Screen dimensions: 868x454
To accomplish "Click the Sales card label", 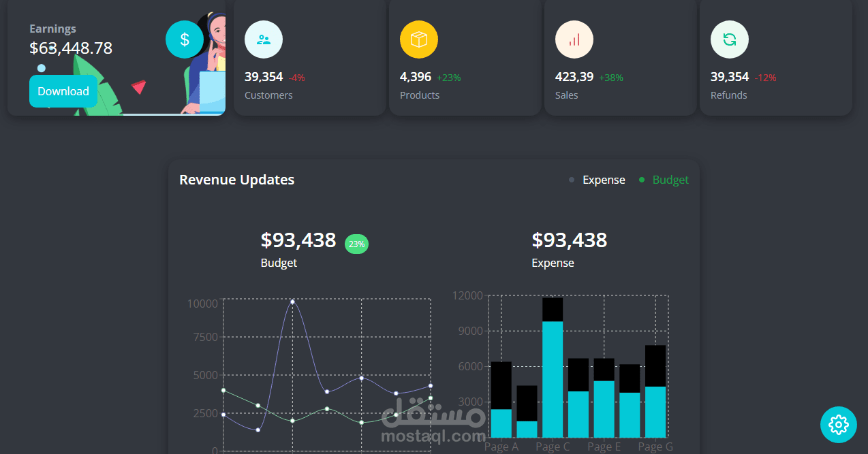I will point(566,95).
